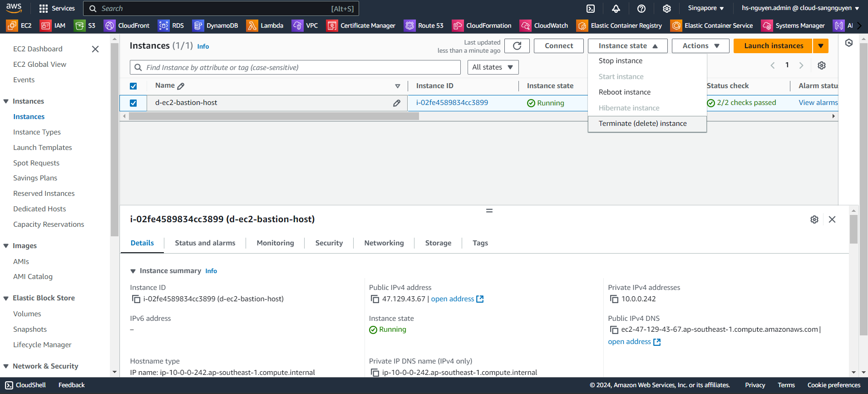Collapse the Elastic Block Store section
This screenshot has width=868, height=394.
[6, 299]
